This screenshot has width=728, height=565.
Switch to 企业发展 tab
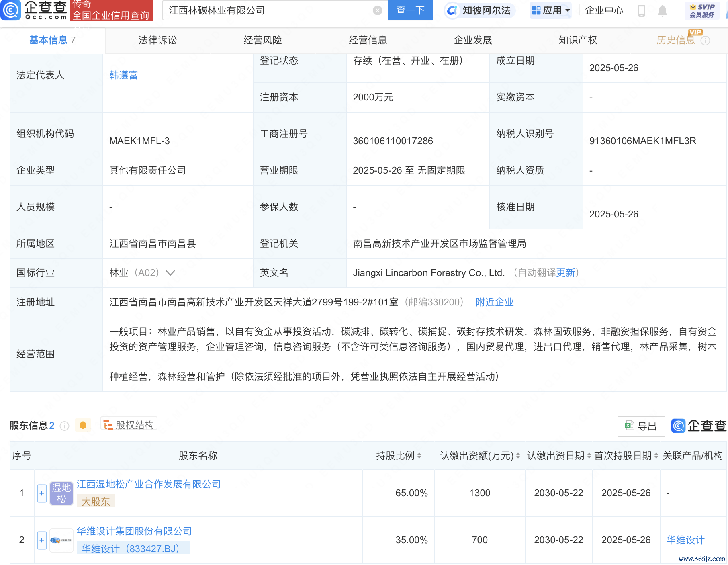[473, 40]
